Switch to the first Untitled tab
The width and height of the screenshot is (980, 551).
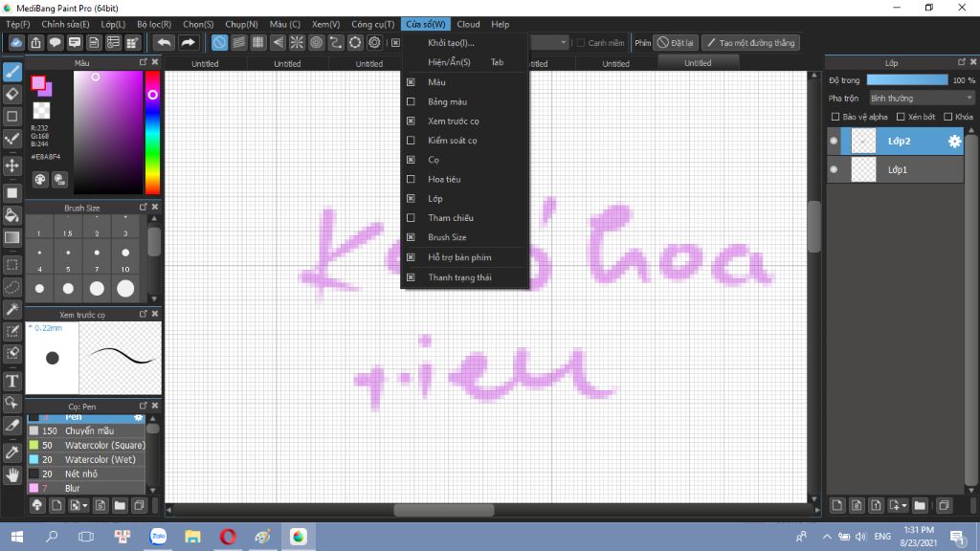tap(205, 64)
